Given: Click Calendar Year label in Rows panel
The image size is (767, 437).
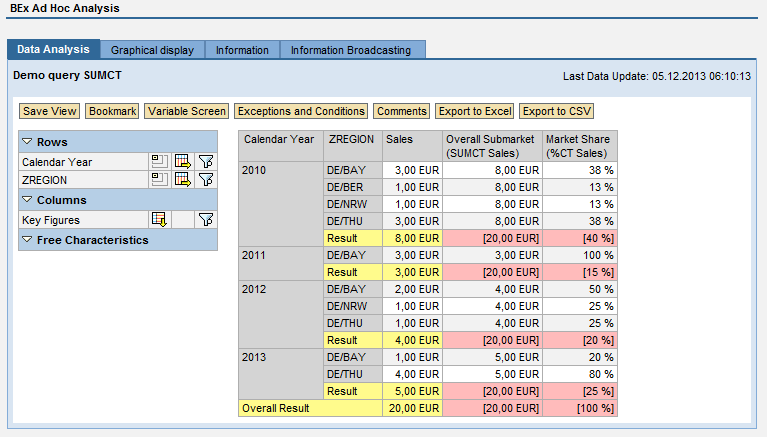Looking at the screenshot, I should tap(57, 162).
